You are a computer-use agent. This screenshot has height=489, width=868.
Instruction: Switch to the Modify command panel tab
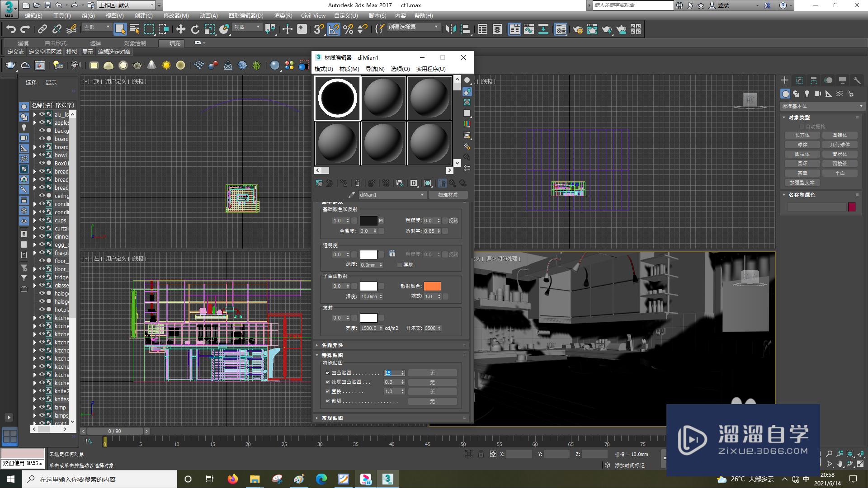pyautogui.click(x=799, y=80)
